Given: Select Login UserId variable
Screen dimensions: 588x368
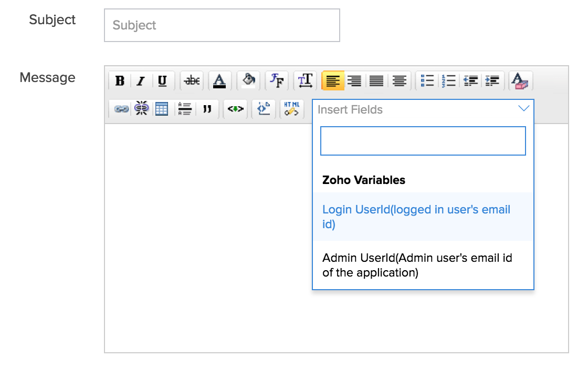Looking at the screenshot, I should pos(423,217).
